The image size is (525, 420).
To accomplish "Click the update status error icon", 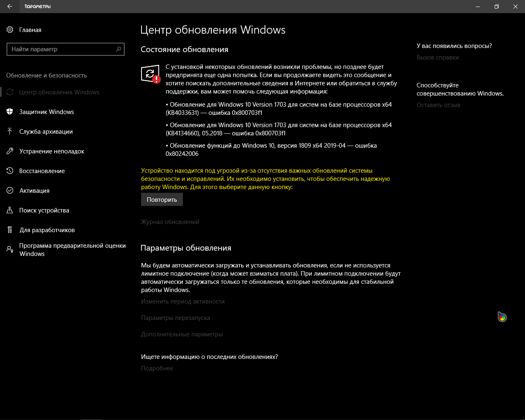I will tap(151, 74).
